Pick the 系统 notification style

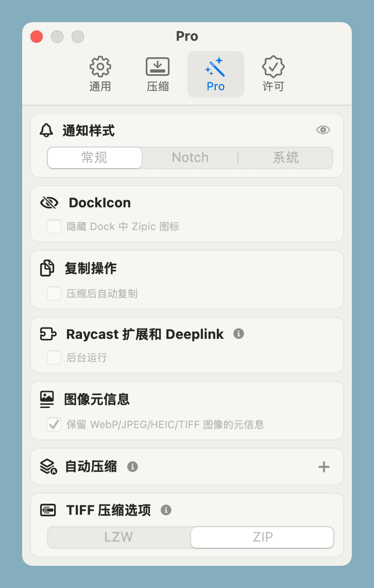click(285, 157)
